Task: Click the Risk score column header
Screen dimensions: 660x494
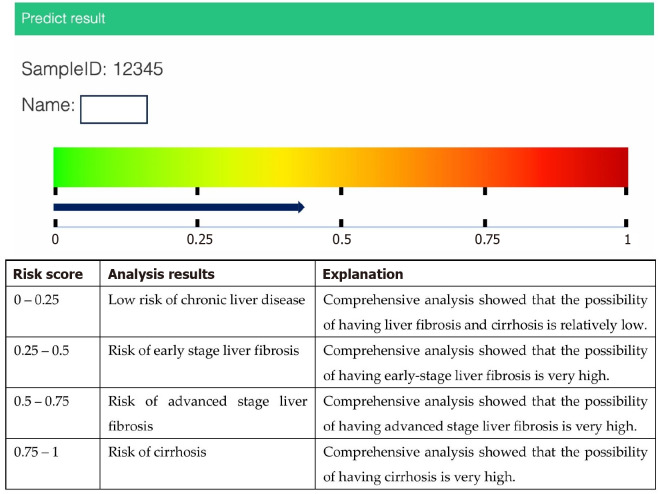Action: (x=46, y=274)
